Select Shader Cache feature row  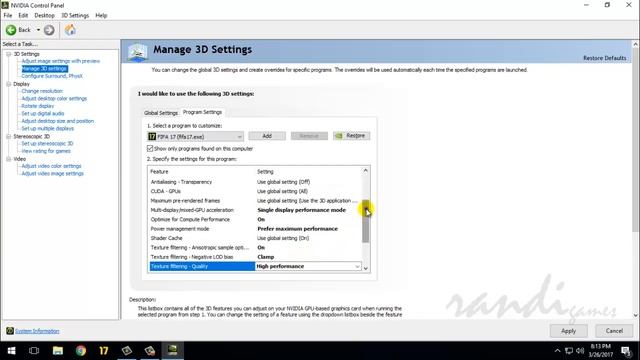pyautogui.click(x=255, y=238)
